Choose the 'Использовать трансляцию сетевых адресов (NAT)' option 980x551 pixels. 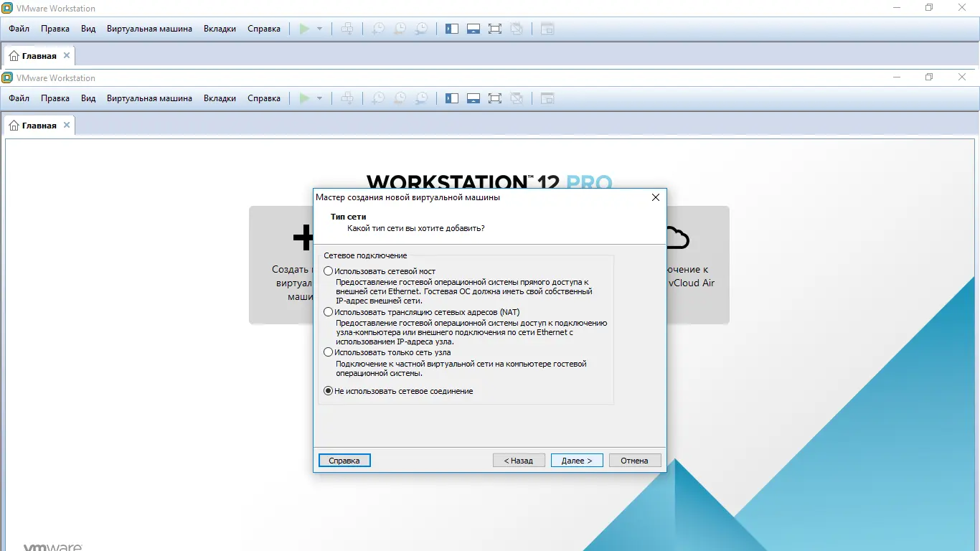coord(329,312)
